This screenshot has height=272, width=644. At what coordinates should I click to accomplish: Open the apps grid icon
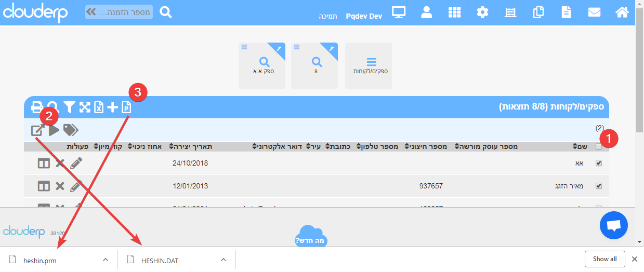455,12
